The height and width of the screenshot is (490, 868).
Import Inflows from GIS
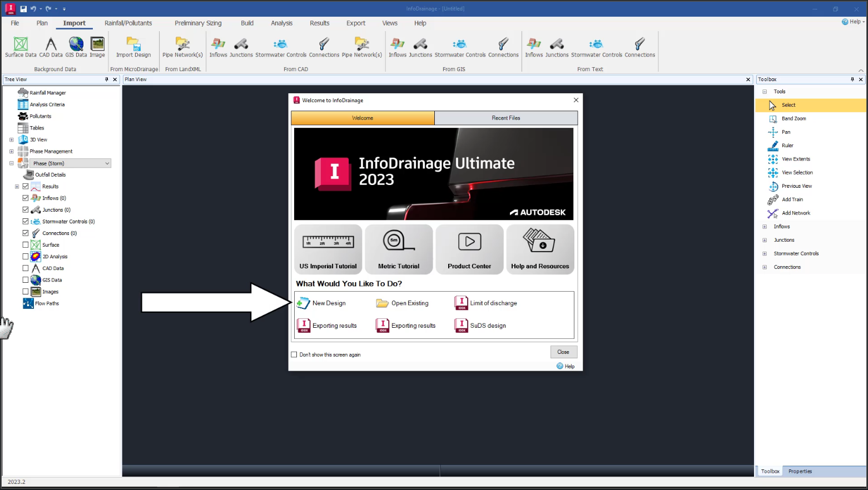(398, 47)
